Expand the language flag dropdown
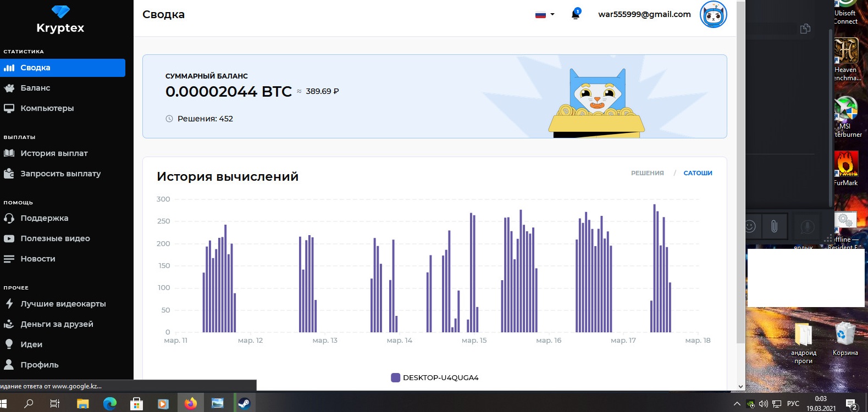The image size is (868, 412). 545,15
